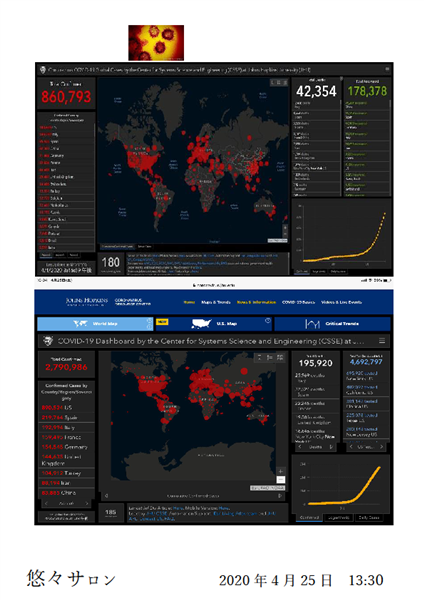Click the browser address bar above blue header

(214, 285)
